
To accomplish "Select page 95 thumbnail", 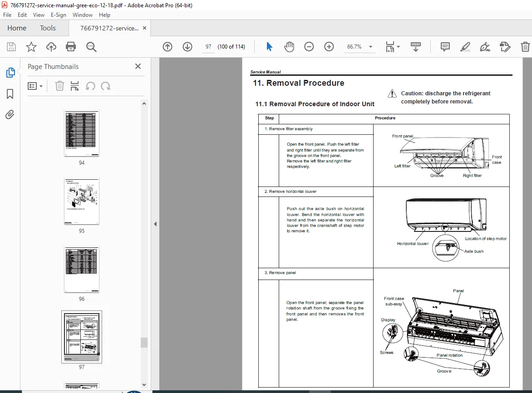I will click(x=82, y=201).
